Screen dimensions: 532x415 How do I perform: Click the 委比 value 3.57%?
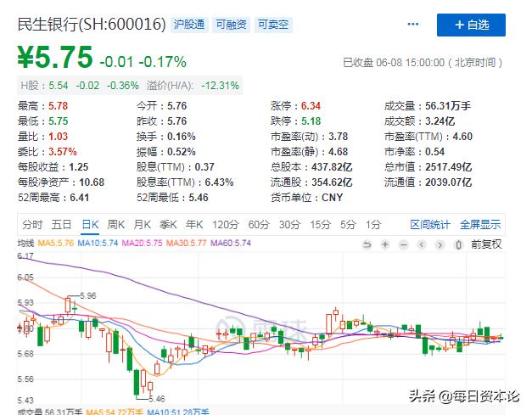click(x=63, y=152)
